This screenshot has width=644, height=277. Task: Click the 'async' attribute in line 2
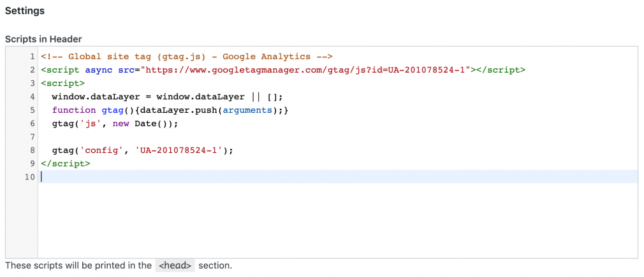(96, 70)
